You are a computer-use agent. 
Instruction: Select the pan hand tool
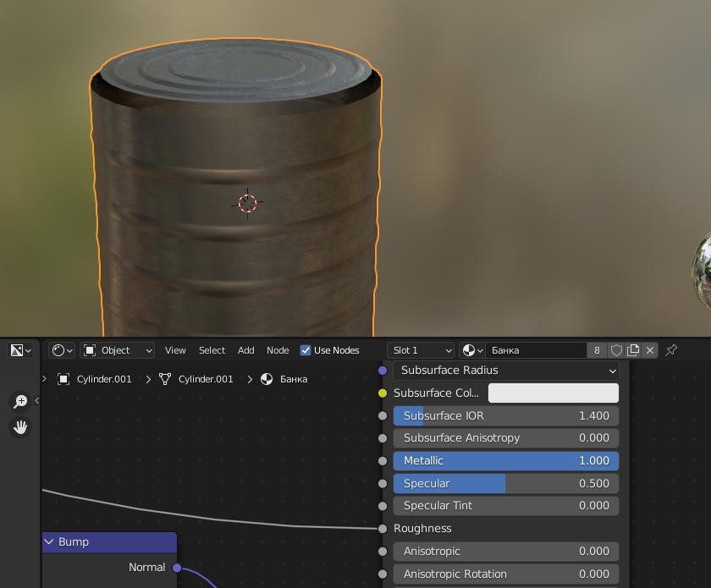click(x=20, y=427)
